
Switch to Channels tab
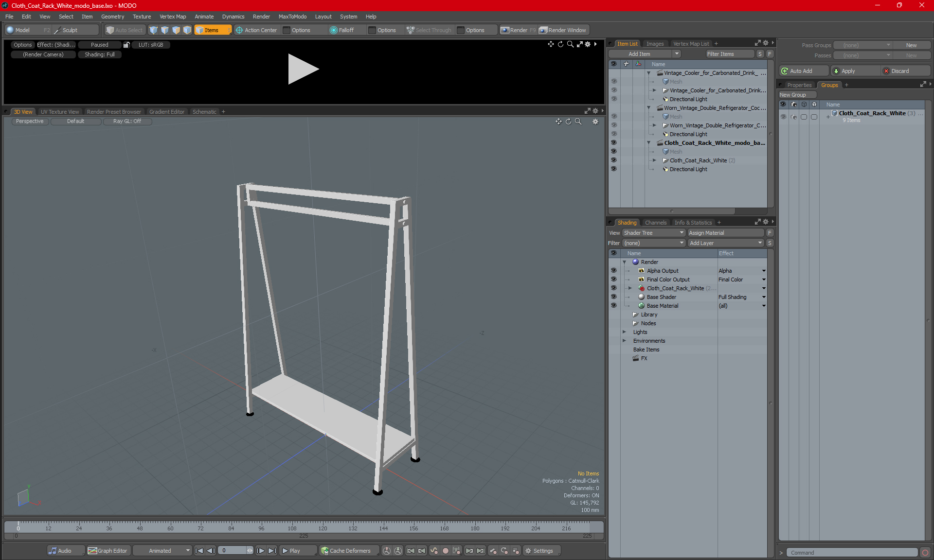(x=656, y=223)
